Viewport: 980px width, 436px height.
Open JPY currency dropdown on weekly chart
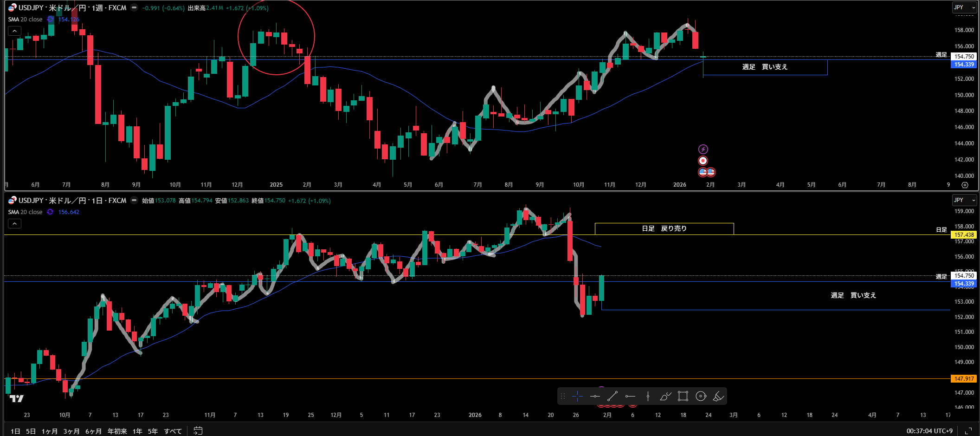click(964, 7)
